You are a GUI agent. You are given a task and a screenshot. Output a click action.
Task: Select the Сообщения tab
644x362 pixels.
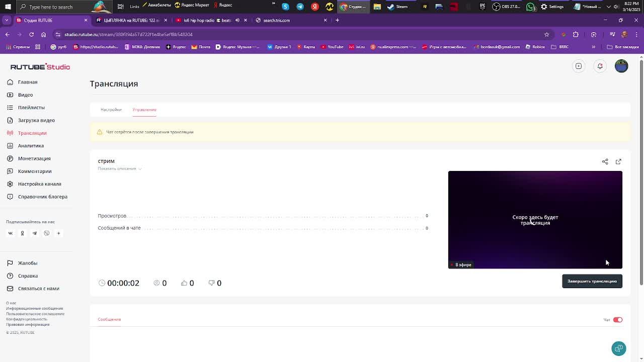pos(109,319)
